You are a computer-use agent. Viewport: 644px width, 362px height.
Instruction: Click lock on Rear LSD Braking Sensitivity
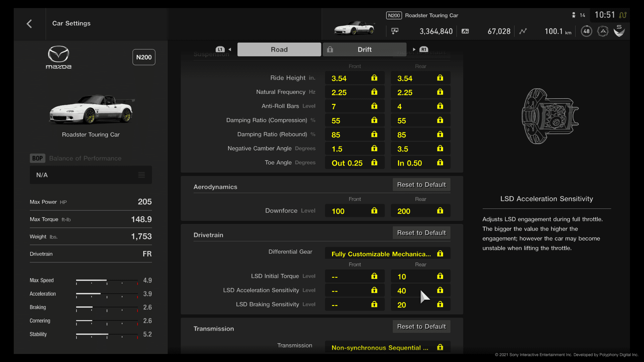440,304
